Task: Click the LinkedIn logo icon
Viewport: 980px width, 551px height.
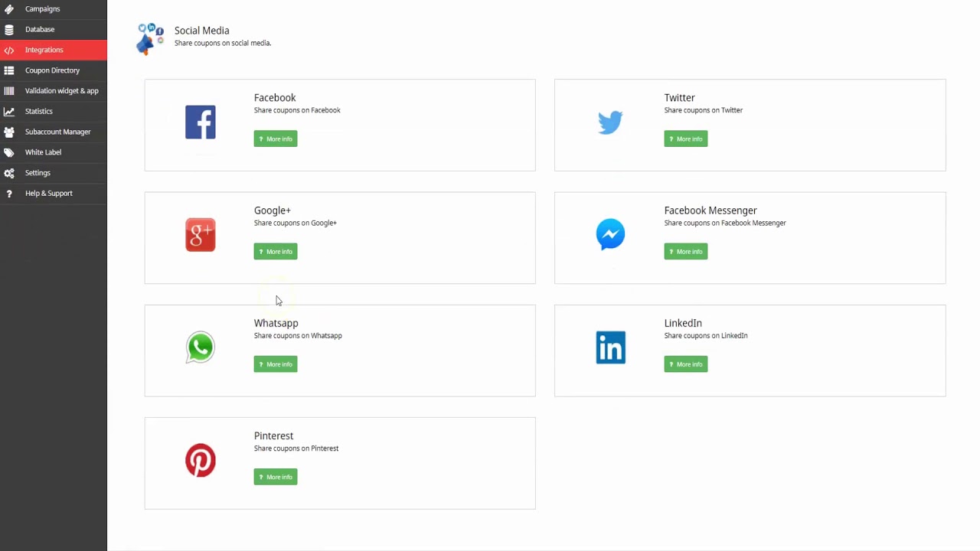Action: pyautogui.click(x=610, y=347)
